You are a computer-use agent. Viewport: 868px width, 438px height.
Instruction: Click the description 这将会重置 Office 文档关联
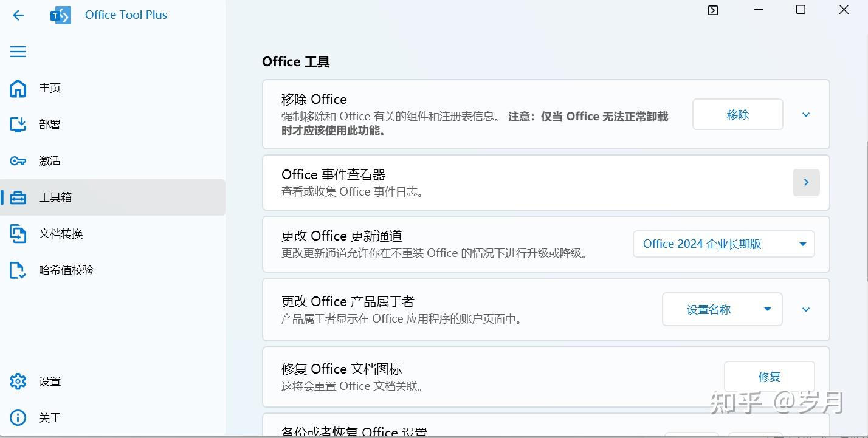pyautogui.click(x=353, y=386)
